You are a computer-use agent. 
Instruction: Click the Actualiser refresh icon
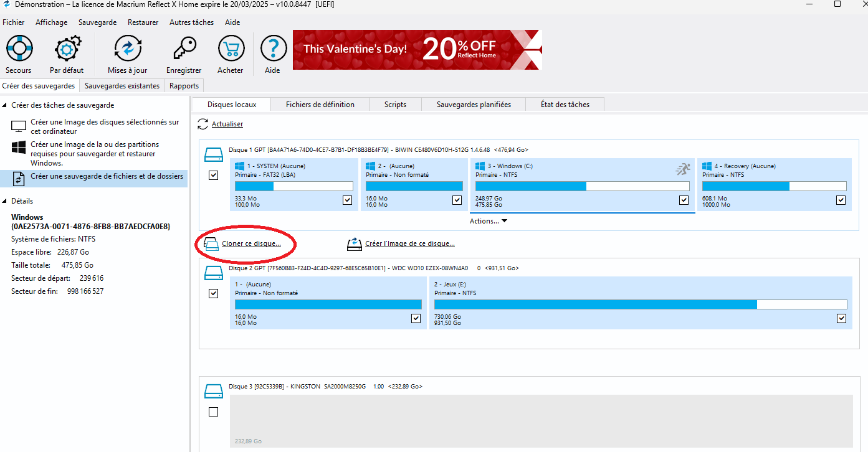[203, 124]
